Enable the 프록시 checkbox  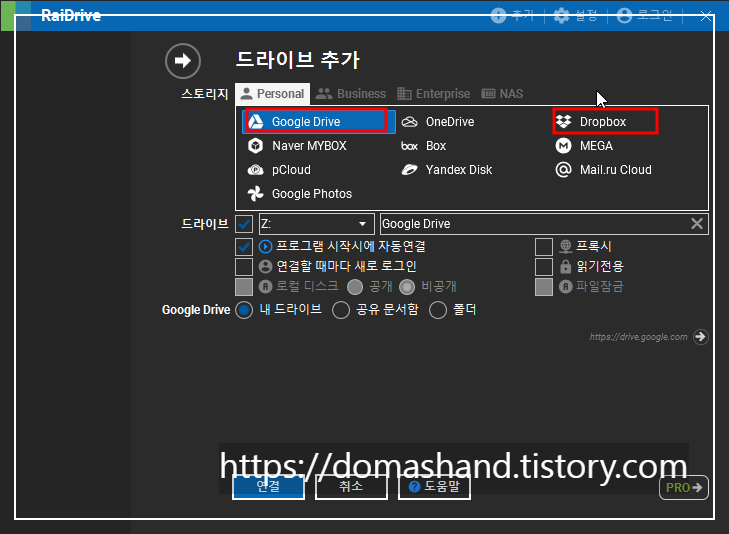(544, 247)
